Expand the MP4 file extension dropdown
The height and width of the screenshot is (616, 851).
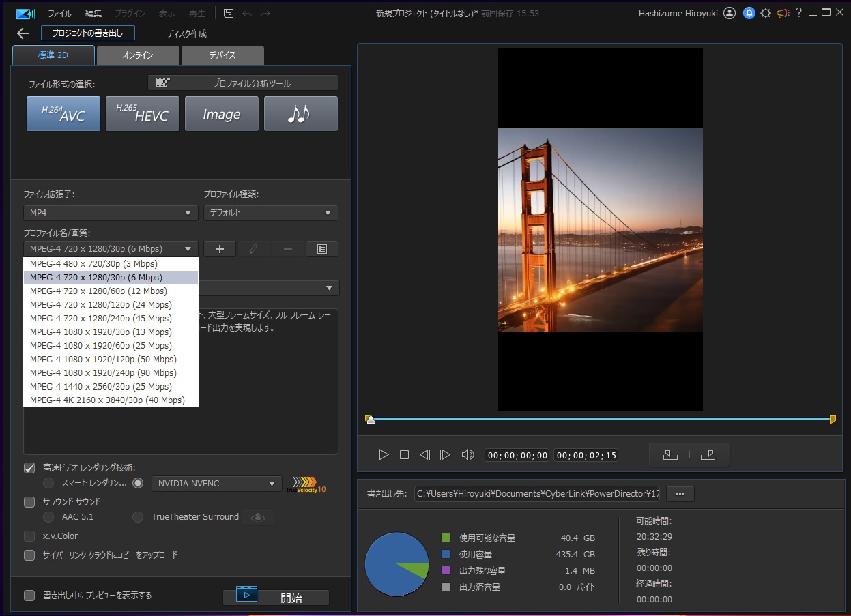pyautogui.click(x=111, y=213)
